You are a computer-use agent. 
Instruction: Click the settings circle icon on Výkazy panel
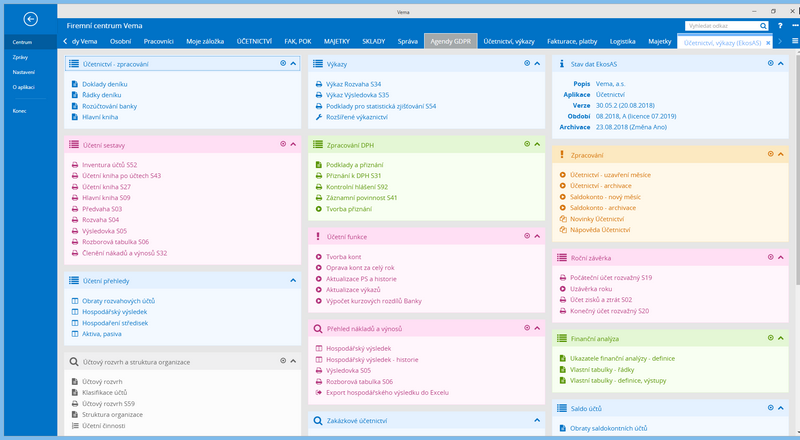click(x=526, y=63)
